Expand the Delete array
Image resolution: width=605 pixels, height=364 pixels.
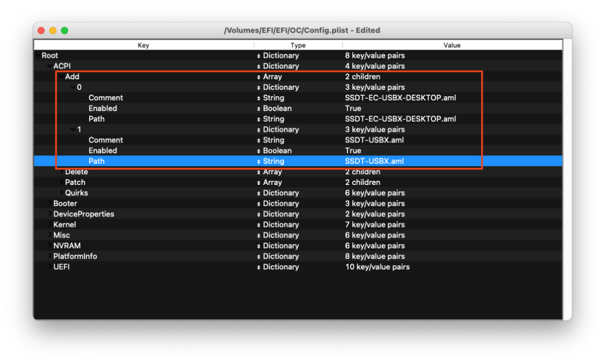pos(61,172)
